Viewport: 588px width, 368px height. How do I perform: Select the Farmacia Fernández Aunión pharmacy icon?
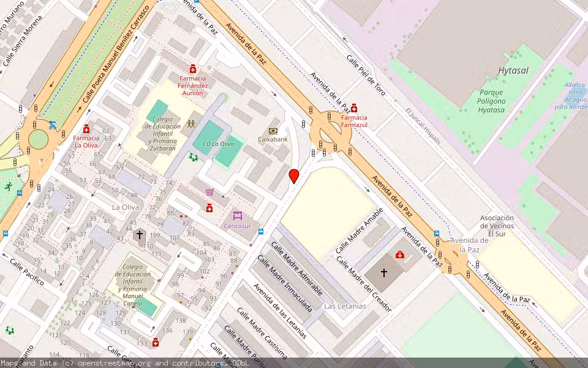click(193, 69)
